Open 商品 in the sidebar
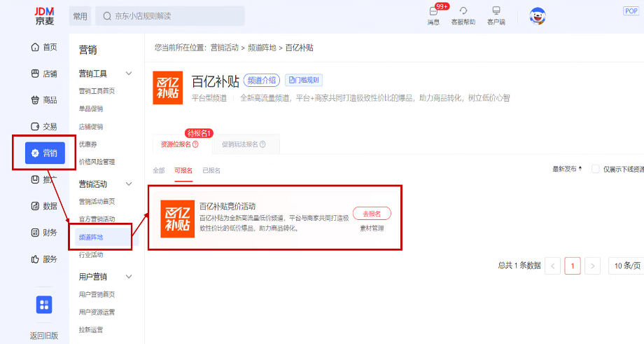Image resolution: width=644 pixels, height=344 pixels. coord(44,100)
